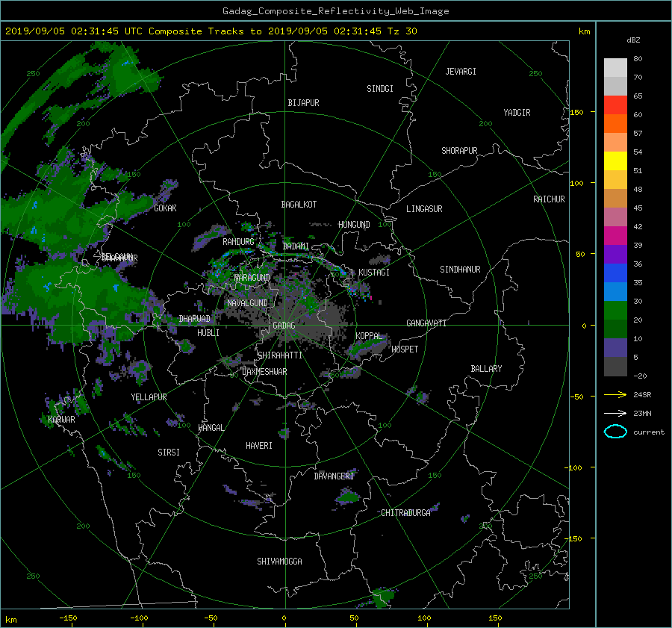The width and height of the screenshot is (672, 628).
Task: Pick the purple 39–36 dBZ swatch
Action: point(615,254)
